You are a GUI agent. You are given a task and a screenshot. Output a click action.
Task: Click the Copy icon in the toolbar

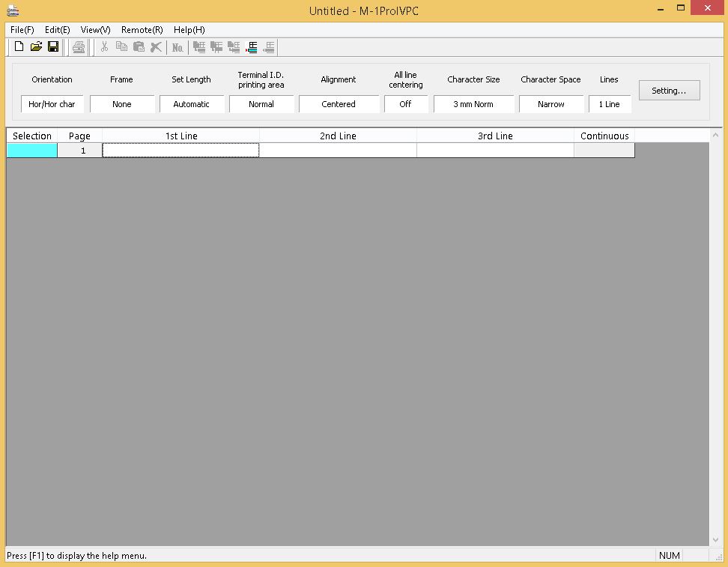point(121,47)
